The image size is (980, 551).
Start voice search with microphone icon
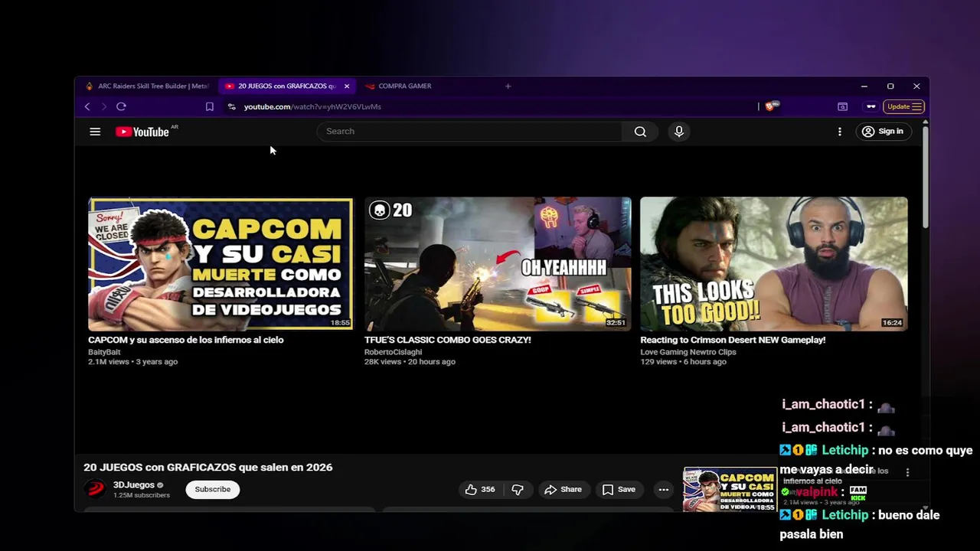(x=679, y=132)
